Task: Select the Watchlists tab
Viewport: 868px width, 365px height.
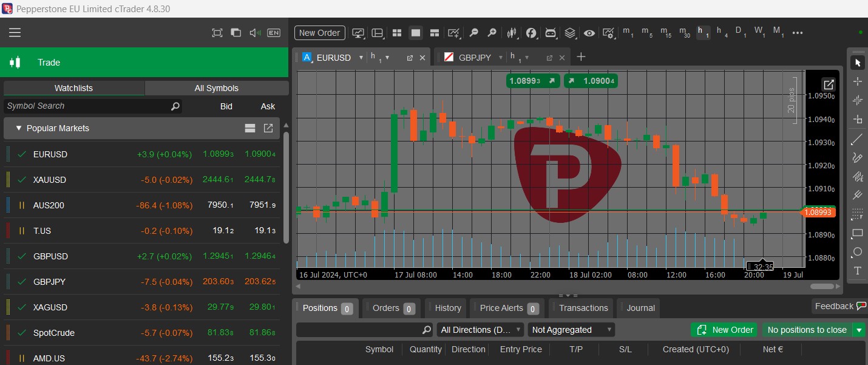Action: (x=74, y=88)
